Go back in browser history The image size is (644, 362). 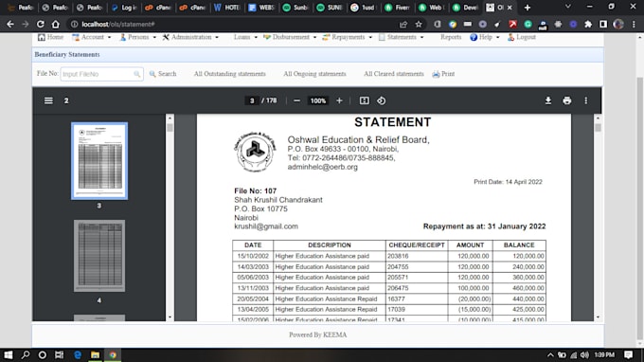10,25
